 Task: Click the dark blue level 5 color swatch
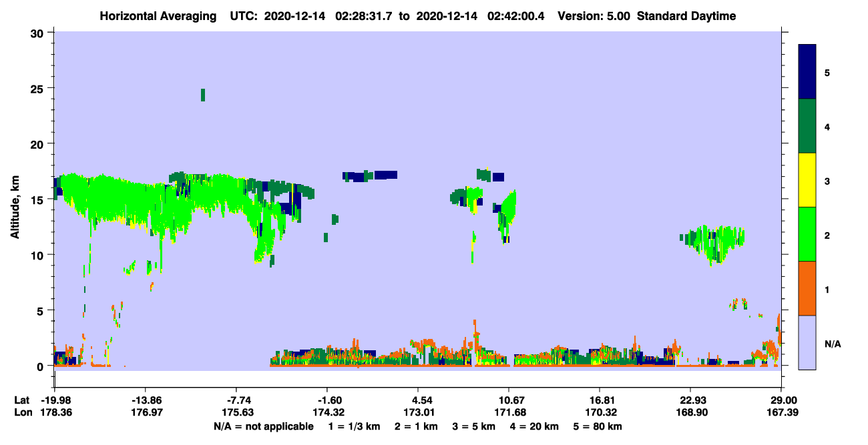[807, 72]
